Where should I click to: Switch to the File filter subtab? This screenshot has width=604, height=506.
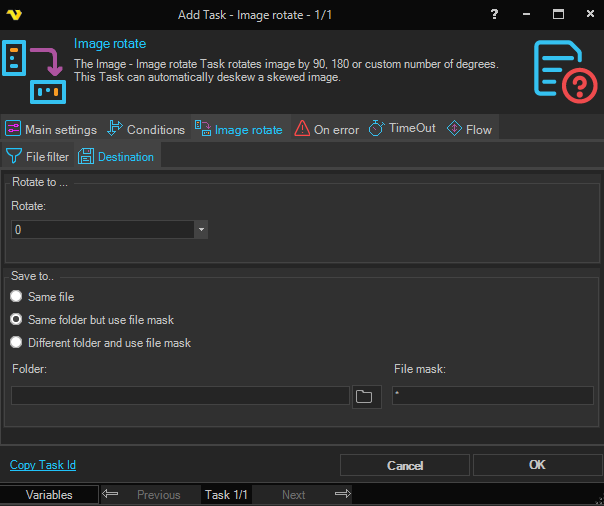(38, 156)
